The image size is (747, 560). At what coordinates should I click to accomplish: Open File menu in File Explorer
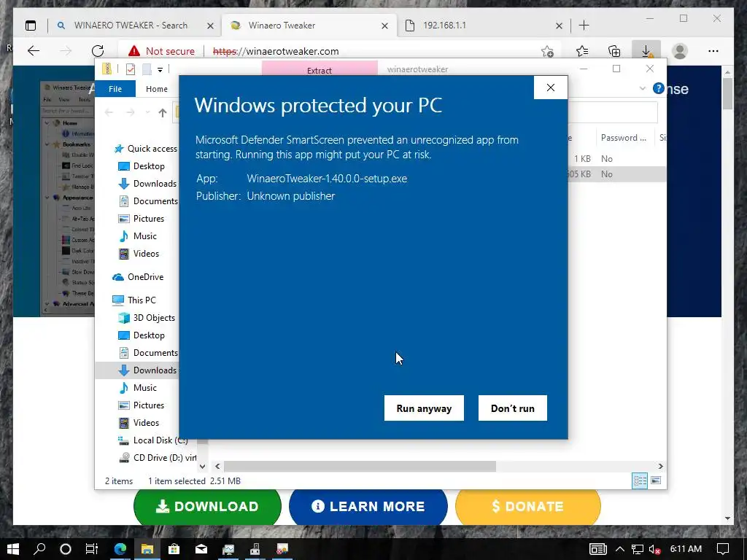[115, 88]
